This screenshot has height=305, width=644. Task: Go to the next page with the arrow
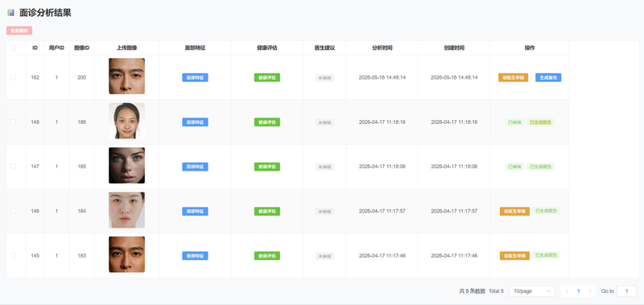click(590, 291)
